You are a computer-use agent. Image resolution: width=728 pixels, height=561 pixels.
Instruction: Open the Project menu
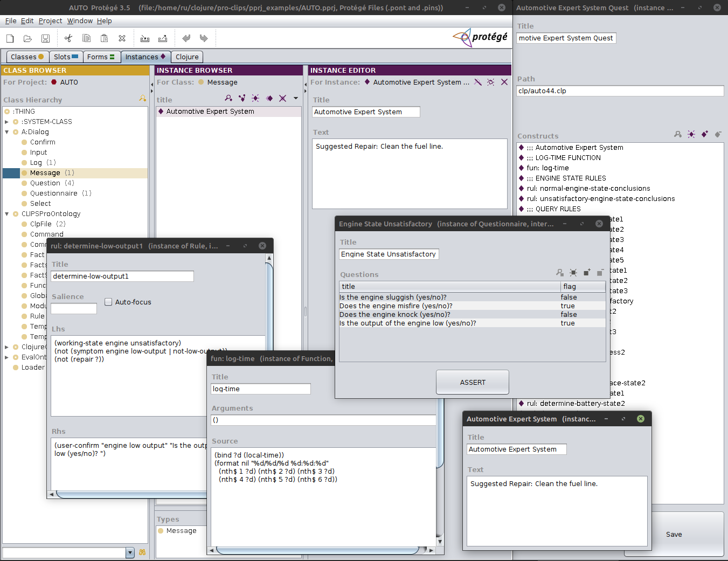(x=51, y=21)
